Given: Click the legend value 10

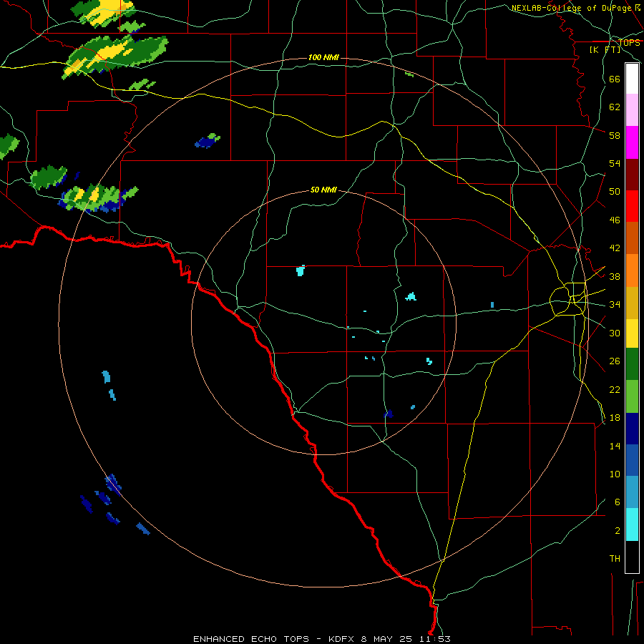Looking at the screenshot, I should [x=615, y=474].
